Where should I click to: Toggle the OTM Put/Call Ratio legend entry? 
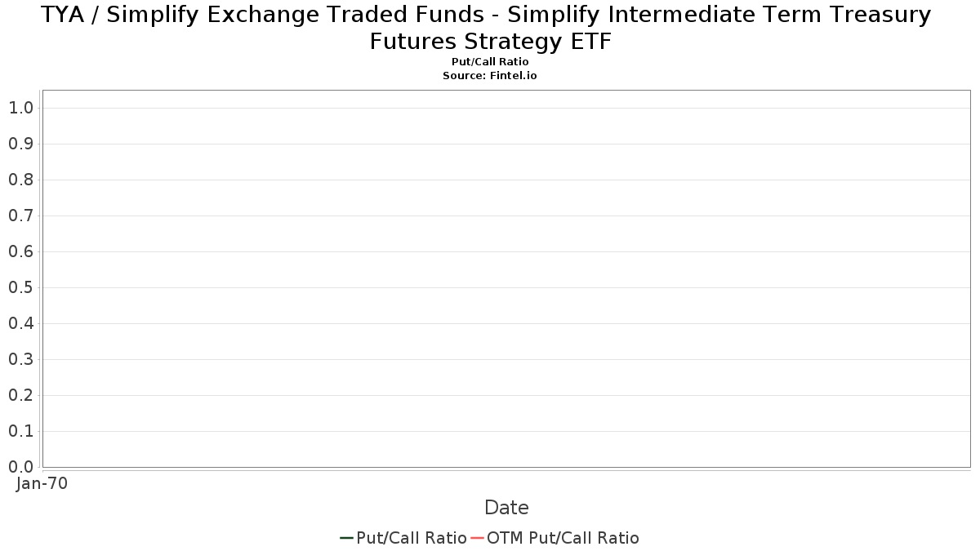555,538
